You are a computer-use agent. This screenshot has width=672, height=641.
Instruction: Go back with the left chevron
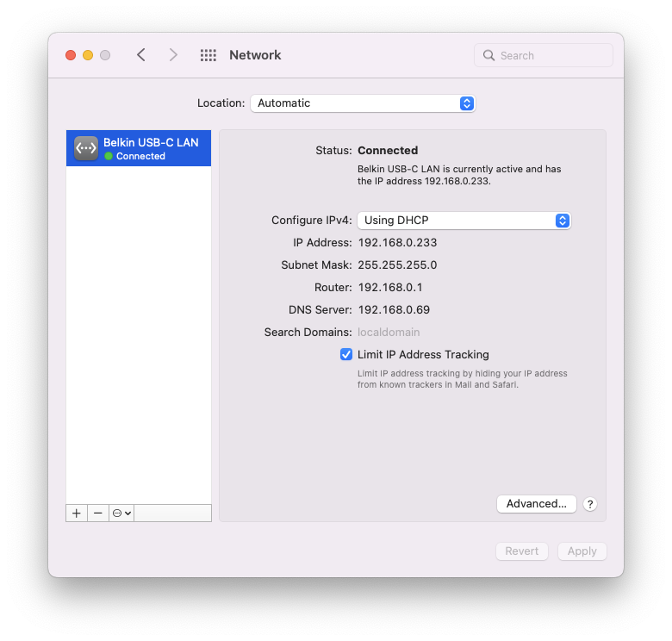(141, 55)
